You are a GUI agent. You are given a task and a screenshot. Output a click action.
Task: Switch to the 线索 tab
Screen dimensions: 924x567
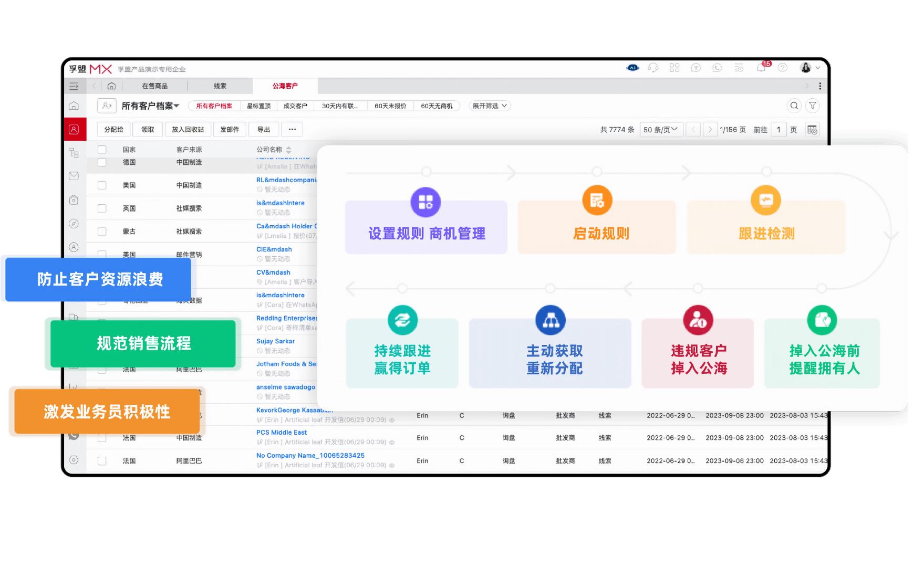click(x=220, y=86)
